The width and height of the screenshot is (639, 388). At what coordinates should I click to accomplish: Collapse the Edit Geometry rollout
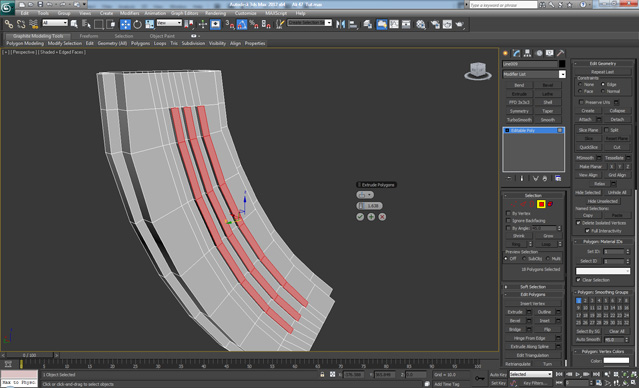click(x=603, y=64)
